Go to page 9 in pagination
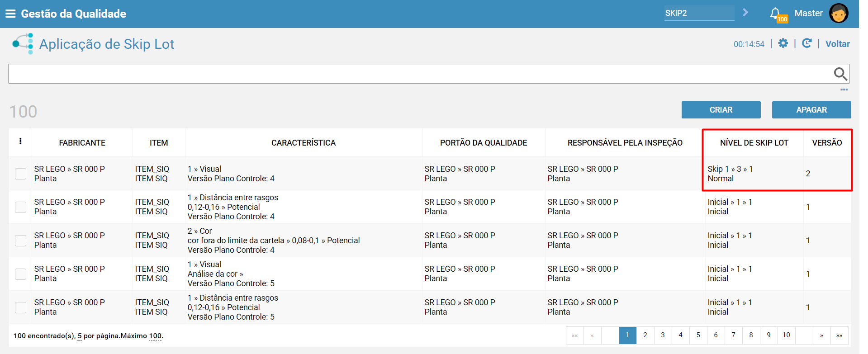This screenshot has width=868, height=354. (x=768, y=335)
